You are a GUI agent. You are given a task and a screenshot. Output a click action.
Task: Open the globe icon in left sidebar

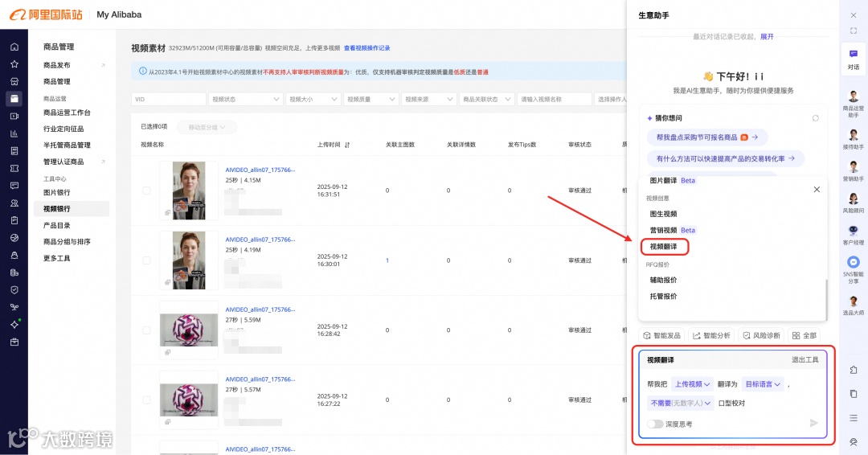14,238
